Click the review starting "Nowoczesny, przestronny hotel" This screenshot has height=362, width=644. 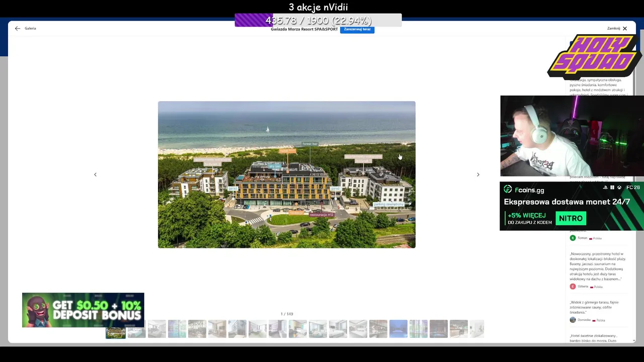pyautogui.click(x=598, y=266)
